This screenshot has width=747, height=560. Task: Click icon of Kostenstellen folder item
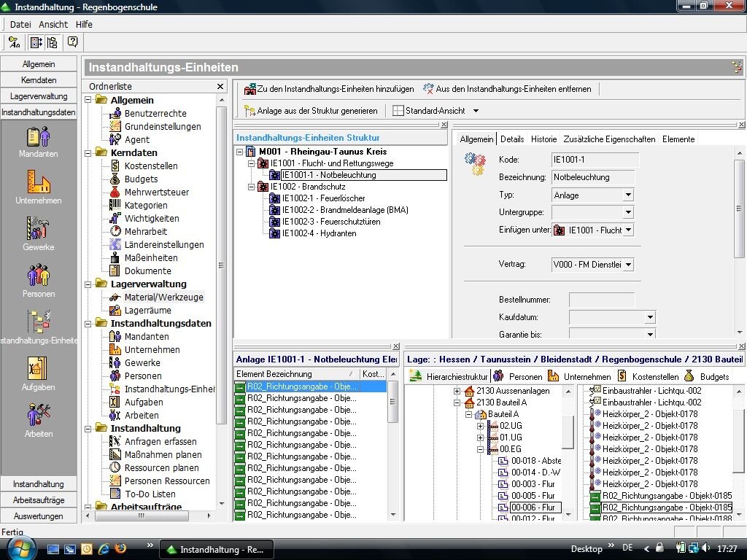(x=115, y=166)
